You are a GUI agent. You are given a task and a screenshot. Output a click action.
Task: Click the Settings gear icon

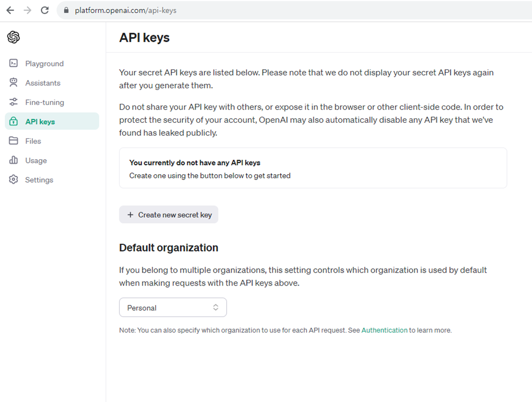[x=14, y=179]
